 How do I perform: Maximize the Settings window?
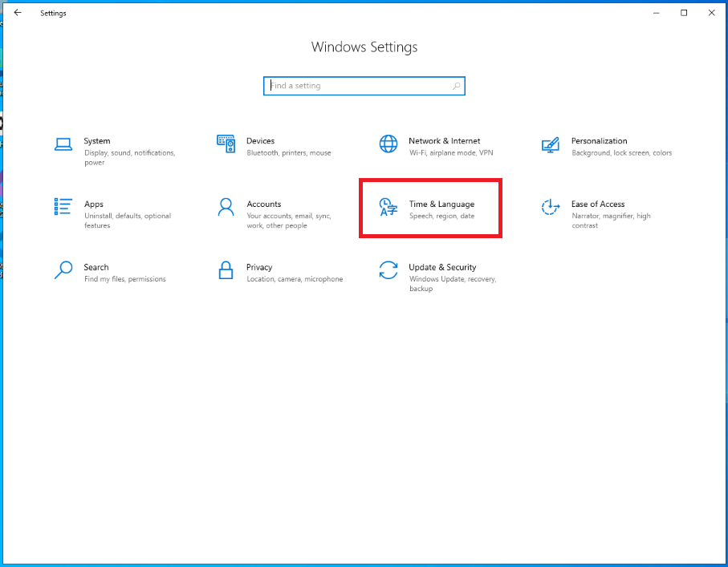pos(684,13)
